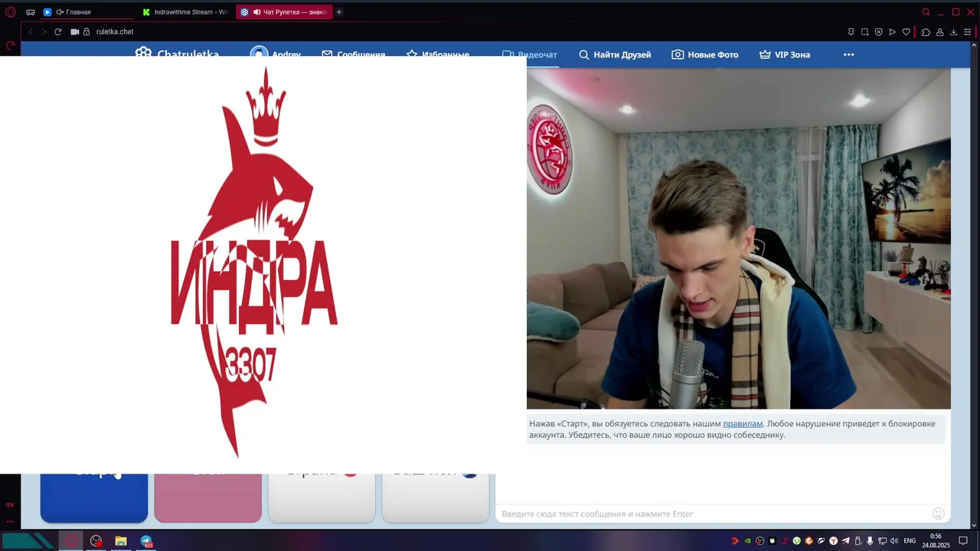Click the USB safely remove tray icon
Viewport: 980px width, 551px height.
858,541
